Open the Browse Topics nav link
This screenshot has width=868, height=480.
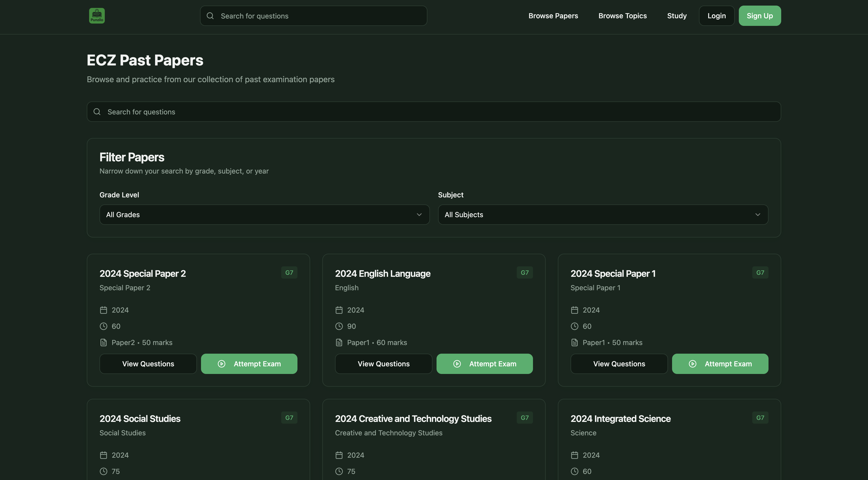pos(622,16)
